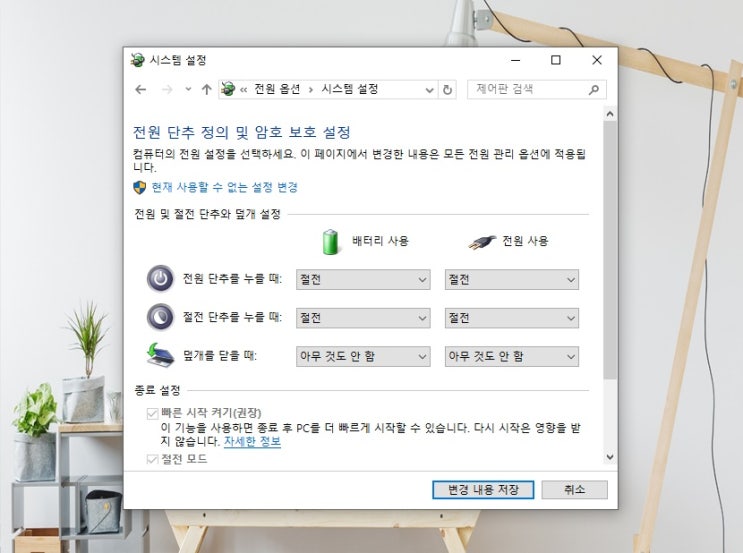This screenshot has width=743, height=553.
Task: Expand the address bar history dropdown
Action: [429, 90]
